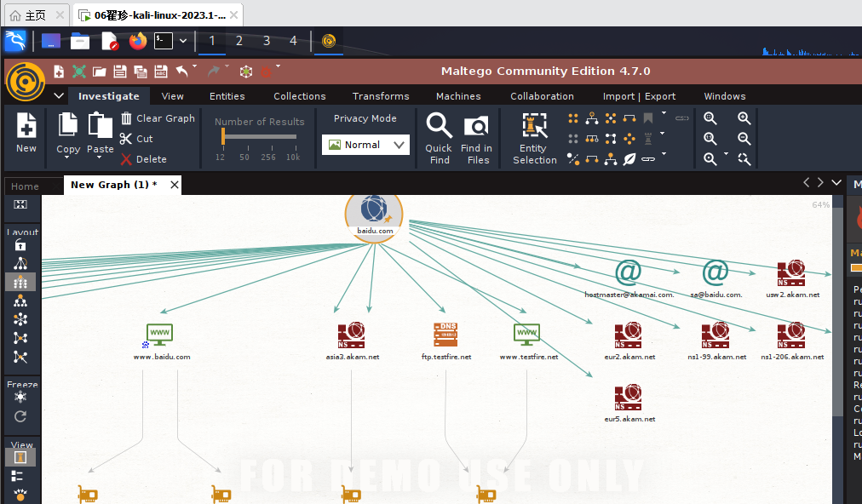Select the organic layout icon
This screenshot has height=504, width=862.
20,338
